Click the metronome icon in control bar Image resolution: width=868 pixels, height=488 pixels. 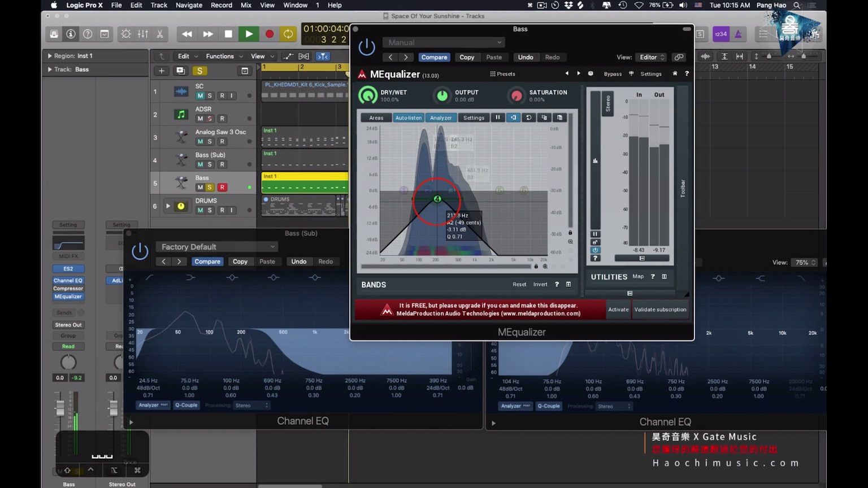pos(738,34)
